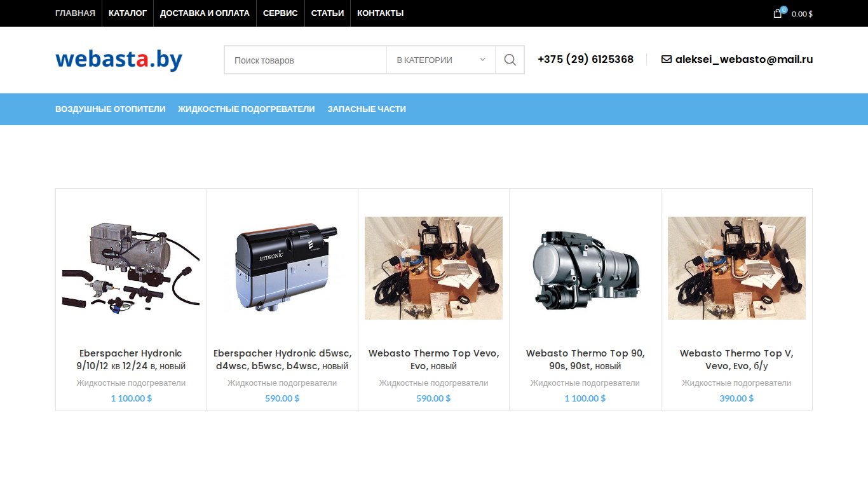Click the 390.00 $ price of Webasto Thermo Top V б/у

click(x=736, y=398)
